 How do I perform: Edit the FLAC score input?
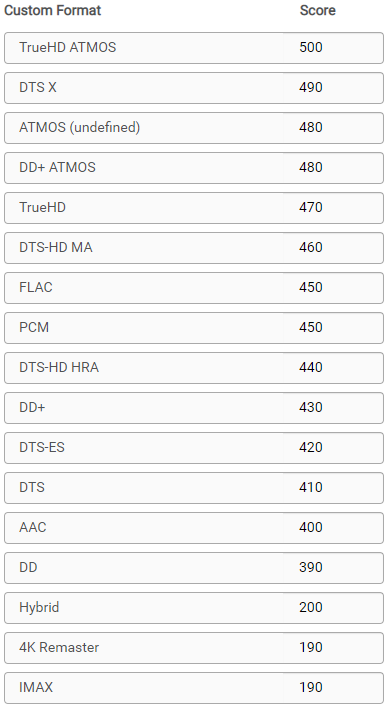[333, 288]
